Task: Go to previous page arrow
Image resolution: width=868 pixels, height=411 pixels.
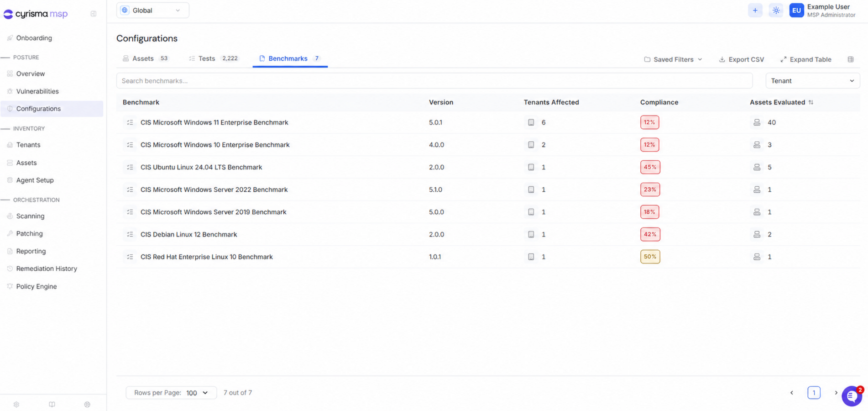Action: [x=792, y=393]
